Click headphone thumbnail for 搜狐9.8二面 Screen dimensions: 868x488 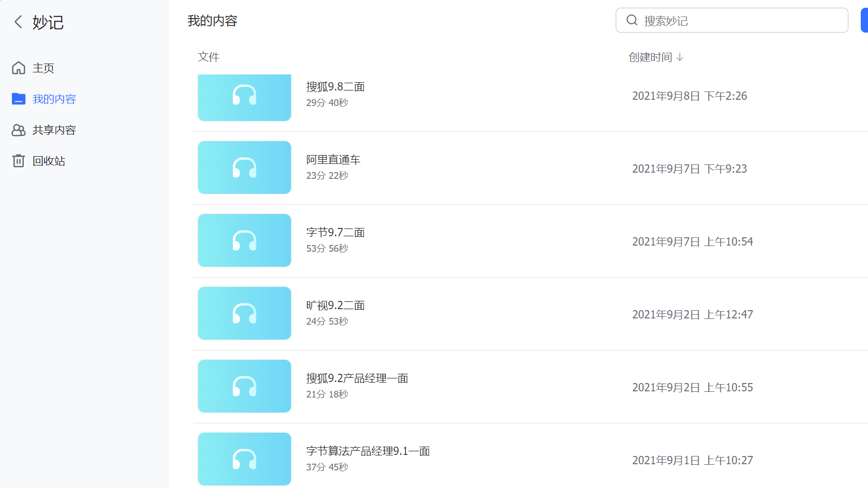pyautogui.click(x=245, y=96)
